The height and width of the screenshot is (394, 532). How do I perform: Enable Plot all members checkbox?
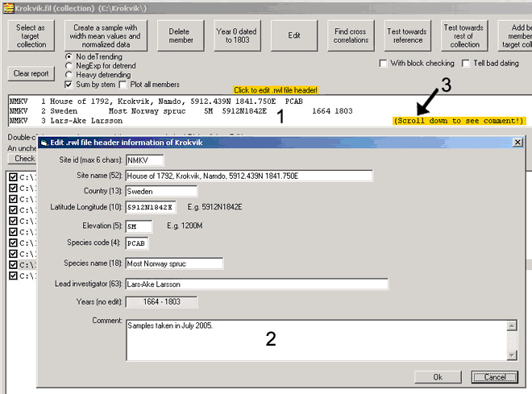[123, 85]
